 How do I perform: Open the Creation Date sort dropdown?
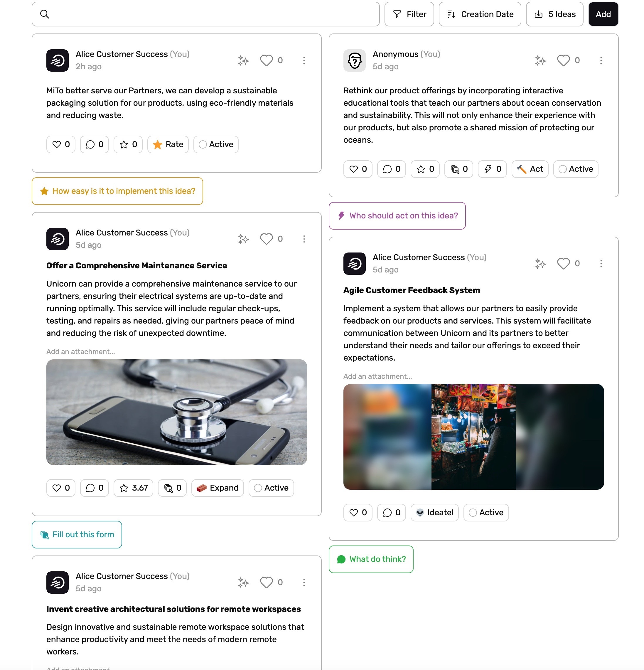(x=480, y=14)
